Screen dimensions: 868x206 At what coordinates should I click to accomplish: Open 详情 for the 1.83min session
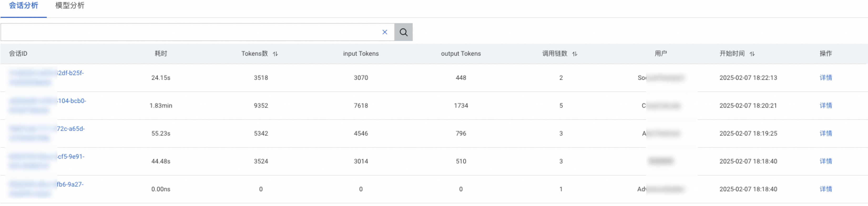pyautogui.click(x=825, y=106)
